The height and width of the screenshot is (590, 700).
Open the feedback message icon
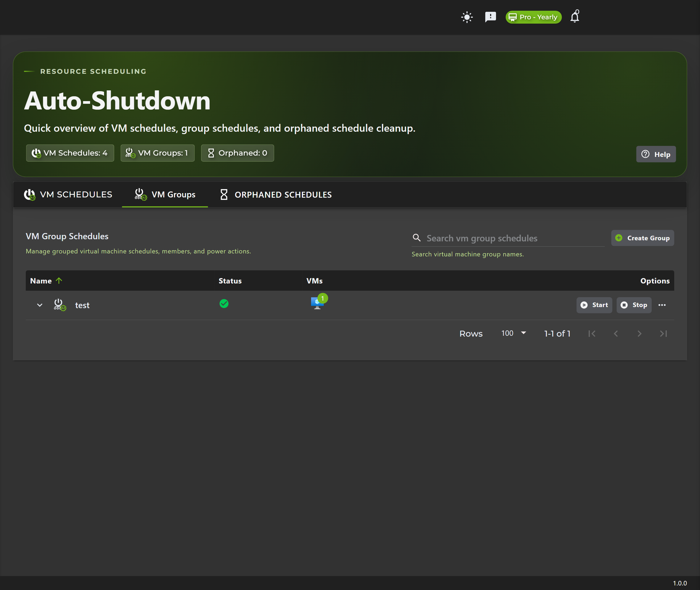490,17
